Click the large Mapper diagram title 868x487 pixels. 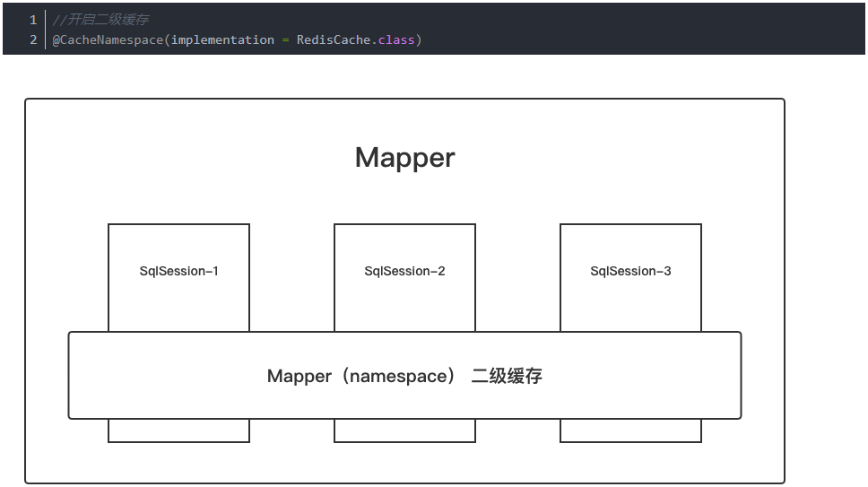[x=404, y=158]
